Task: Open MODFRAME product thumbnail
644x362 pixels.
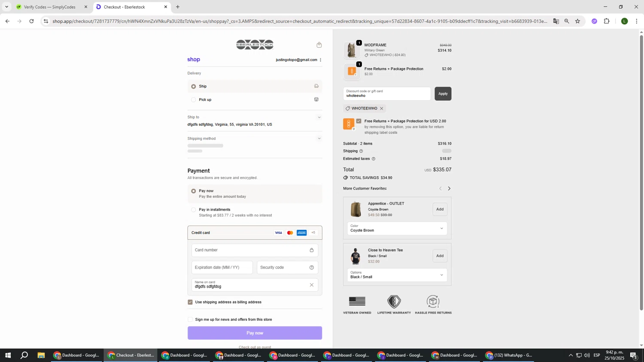Action: (352, 50)
